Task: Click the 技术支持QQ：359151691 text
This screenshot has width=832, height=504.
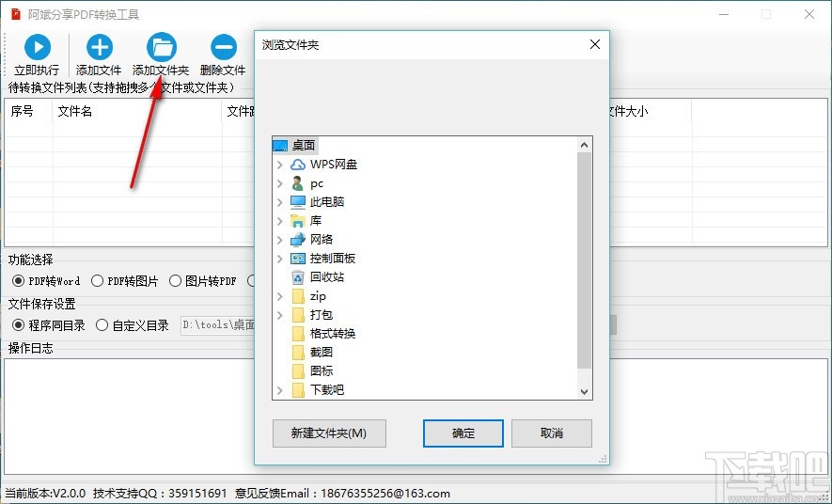Action: (160, 494)
